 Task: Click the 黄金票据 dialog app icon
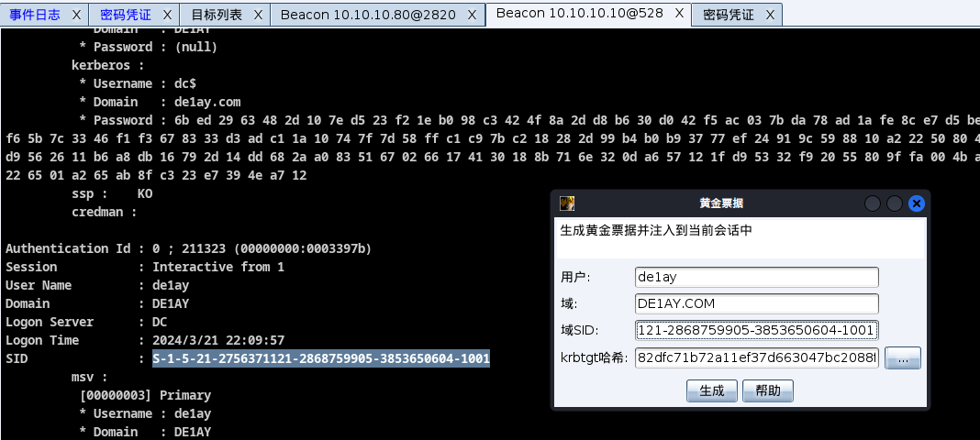pos(567,203)
